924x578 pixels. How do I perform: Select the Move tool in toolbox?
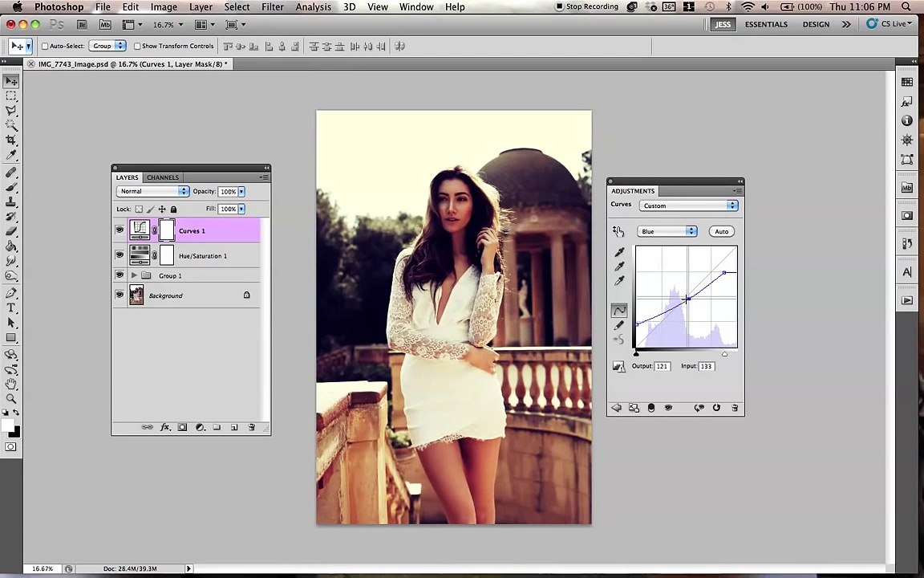pyautogui.click(x=11, y=81)
